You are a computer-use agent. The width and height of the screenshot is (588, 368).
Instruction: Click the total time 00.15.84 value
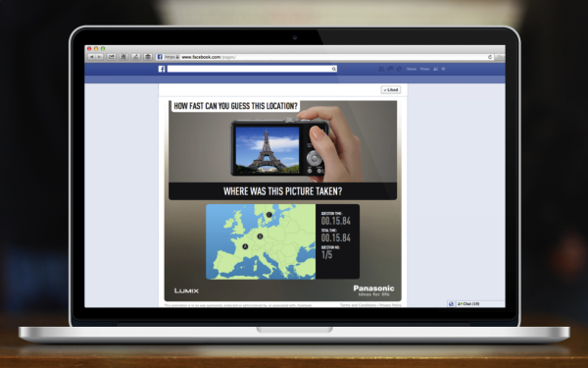pyautogui.click(x=335, y=237)
